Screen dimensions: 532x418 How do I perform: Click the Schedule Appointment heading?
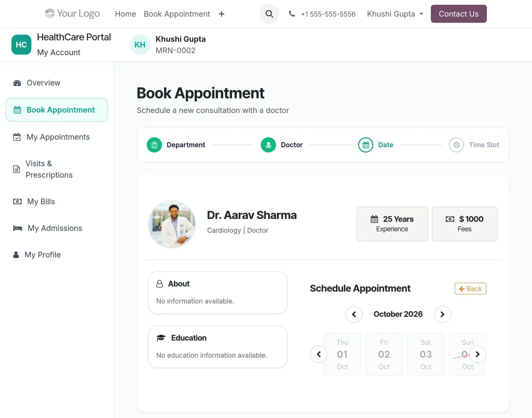point(360,289)
